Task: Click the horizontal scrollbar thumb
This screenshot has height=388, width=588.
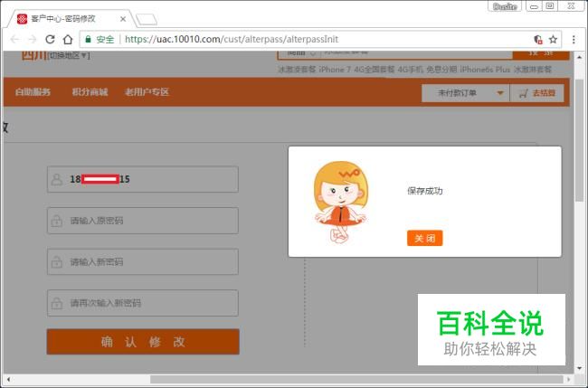Action: tap(356, 379)
